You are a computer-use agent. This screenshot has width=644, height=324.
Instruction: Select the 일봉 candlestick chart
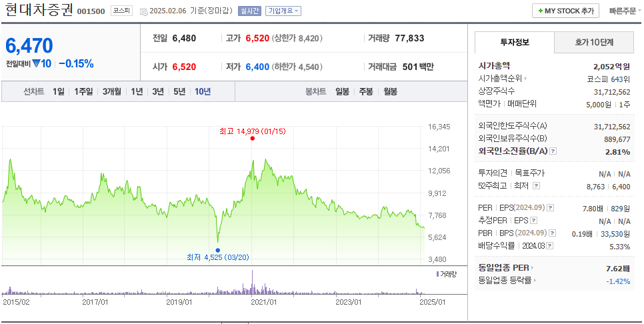pyautogui.click(x=342, y=91)
